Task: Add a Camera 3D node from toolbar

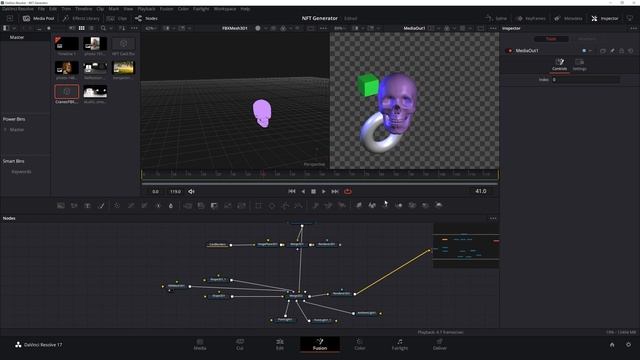Action: [412, 205]
